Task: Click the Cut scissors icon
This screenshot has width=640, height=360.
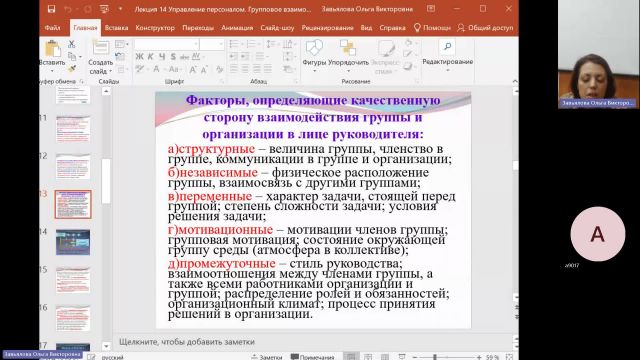Action: [x=72, y=44]
